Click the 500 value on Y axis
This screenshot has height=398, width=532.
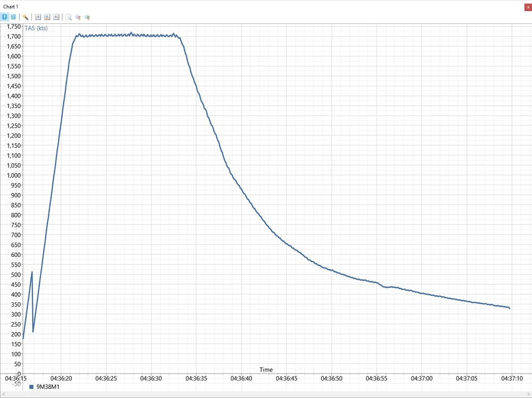[16, 275]
